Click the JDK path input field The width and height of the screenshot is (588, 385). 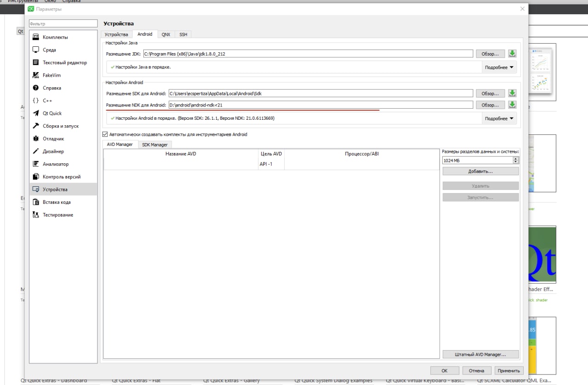point(308,54)
